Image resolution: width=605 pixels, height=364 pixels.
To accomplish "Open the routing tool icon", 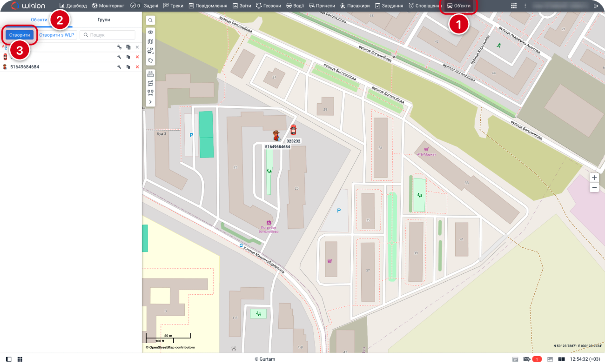I will [150, 83].
